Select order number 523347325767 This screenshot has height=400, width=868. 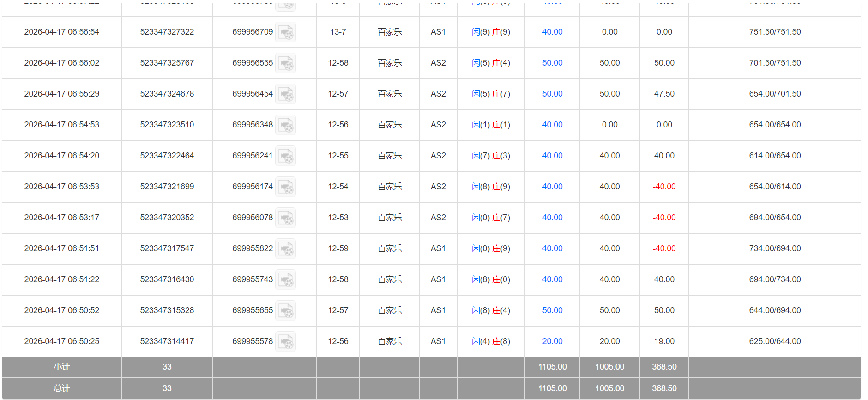click(x=167, y=63)
